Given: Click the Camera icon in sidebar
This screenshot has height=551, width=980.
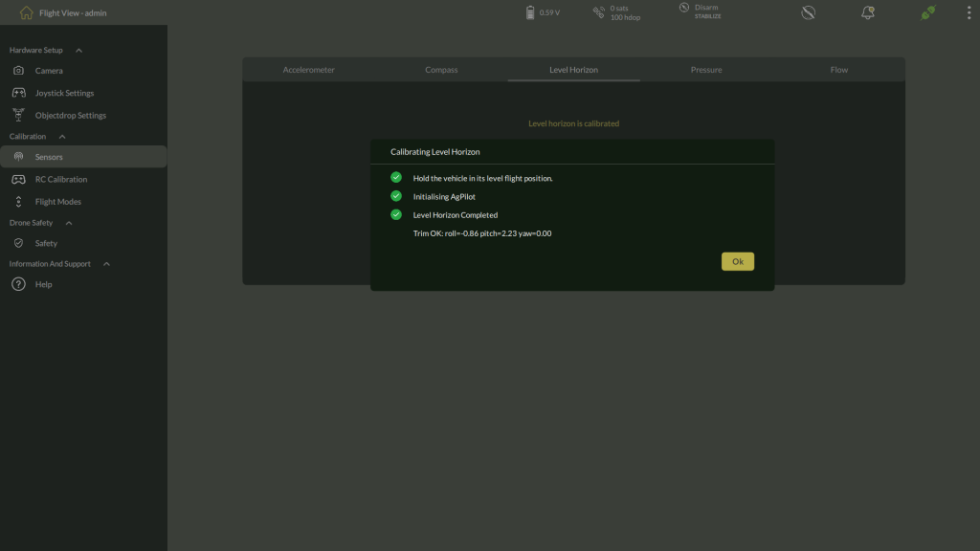Looking at the screenshot, I should point(19,71).
